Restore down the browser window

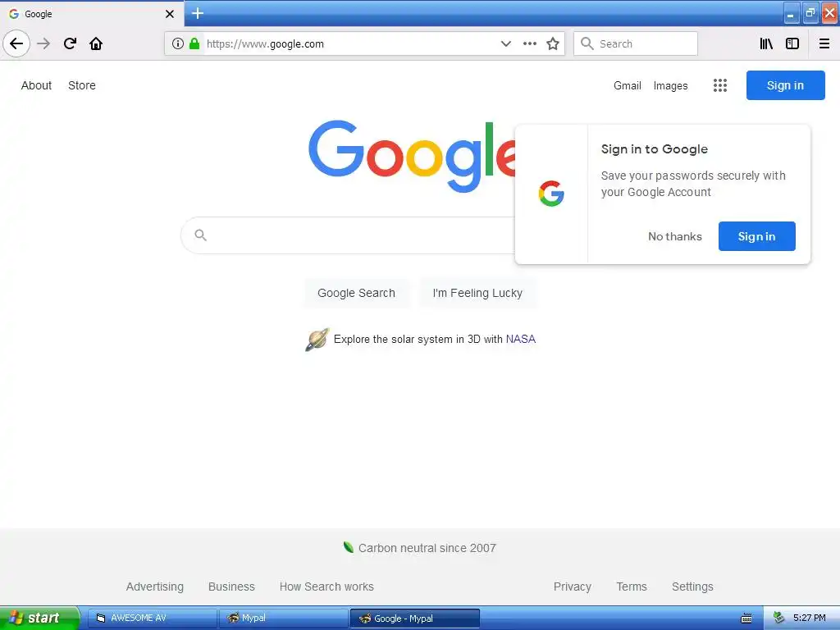click(810, 13)
